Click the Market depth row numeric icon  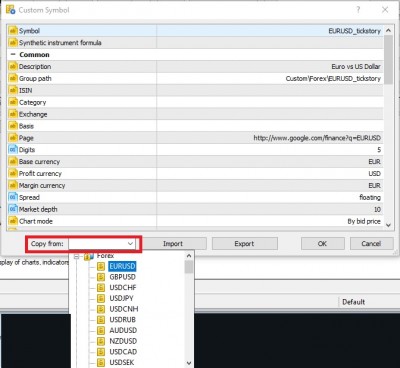click(x=13, y=209)
